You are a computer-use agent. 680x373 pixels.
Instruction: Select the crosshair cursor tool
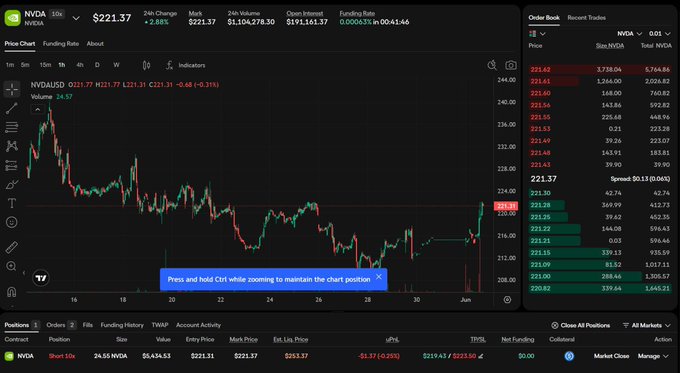[x=12, y=89]
